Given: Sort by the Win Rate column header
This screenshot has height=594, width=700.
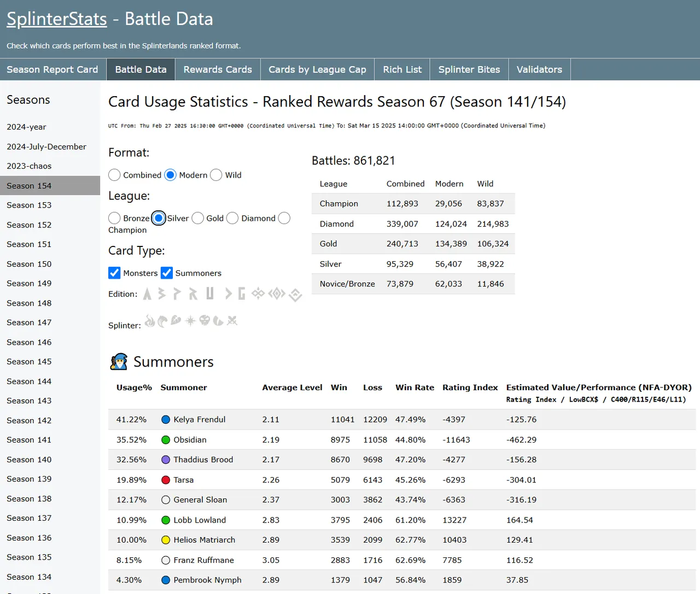Looking at the screenshot, I should click(x=415, y=387).
